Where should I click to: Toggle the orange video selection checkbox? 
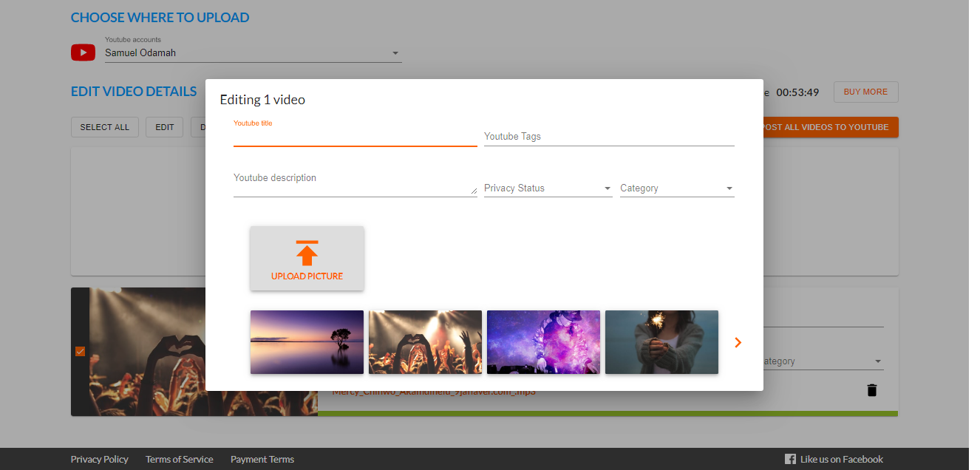click(80, 352)
